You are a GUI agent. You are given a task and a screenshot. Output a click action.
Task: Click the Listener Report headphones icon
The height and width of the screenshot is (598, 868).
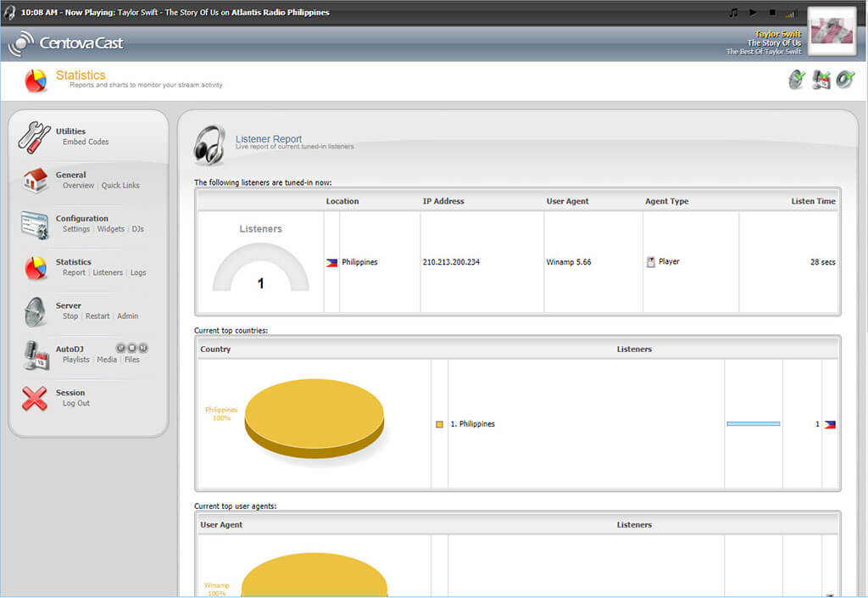(209, 145)
